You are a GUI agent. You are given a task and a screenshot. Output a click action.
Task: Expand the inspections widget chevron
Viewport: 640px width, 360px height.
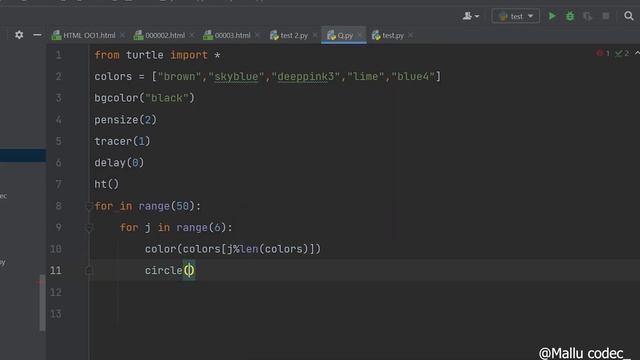(637, 53)
